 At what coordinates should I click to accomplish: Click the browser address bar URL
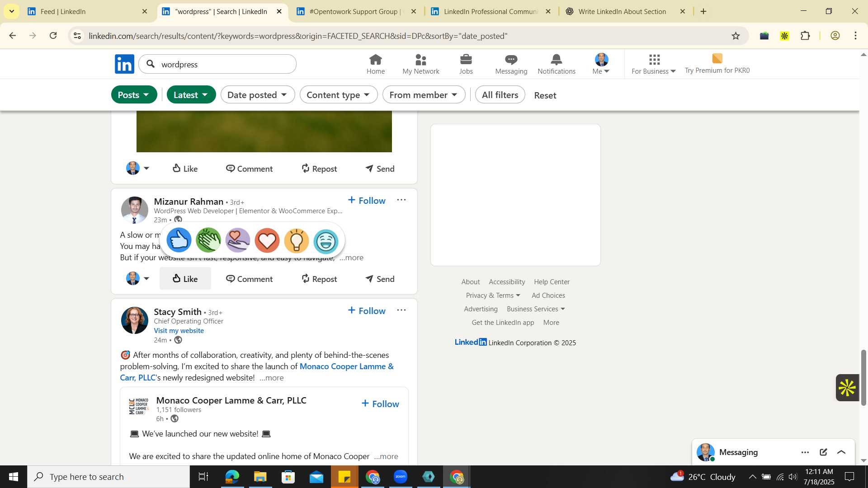pyautogui.click(x=298, y=36)
